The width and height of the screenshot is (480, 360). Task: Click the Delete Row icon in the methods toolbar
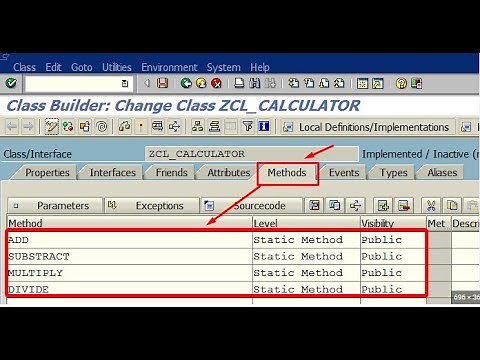click(x=404, y=206)
